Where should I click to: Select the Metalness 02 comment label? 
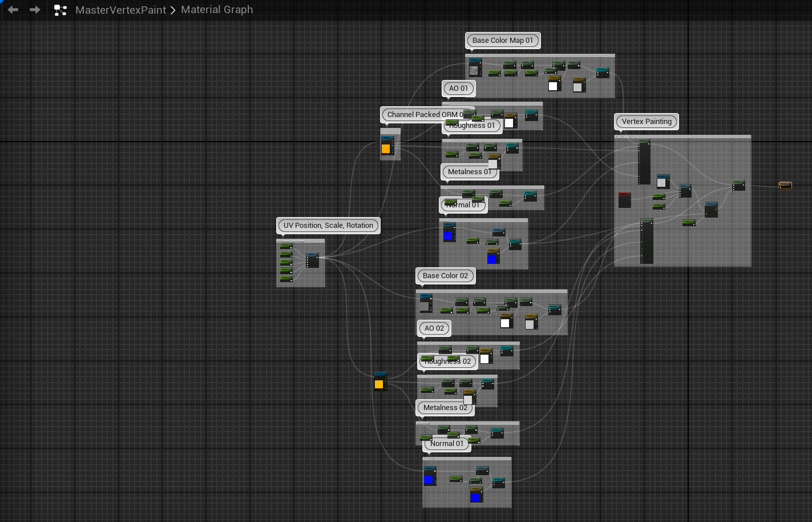[445, 408]
